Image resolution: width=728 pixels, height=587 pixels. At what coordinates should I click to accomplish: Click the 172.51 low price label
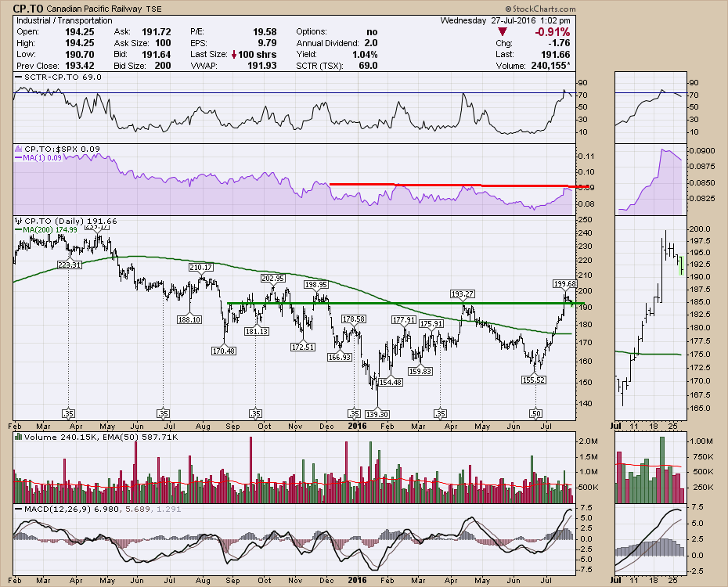point(303,347)
